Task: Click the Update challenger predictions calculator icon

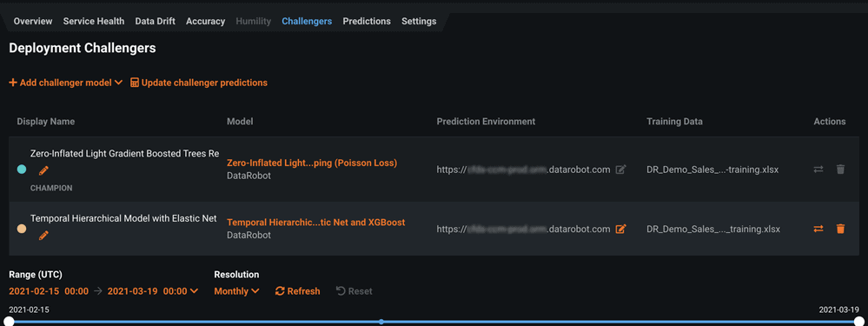Action: pyautogui.click(x=135, y=83)
